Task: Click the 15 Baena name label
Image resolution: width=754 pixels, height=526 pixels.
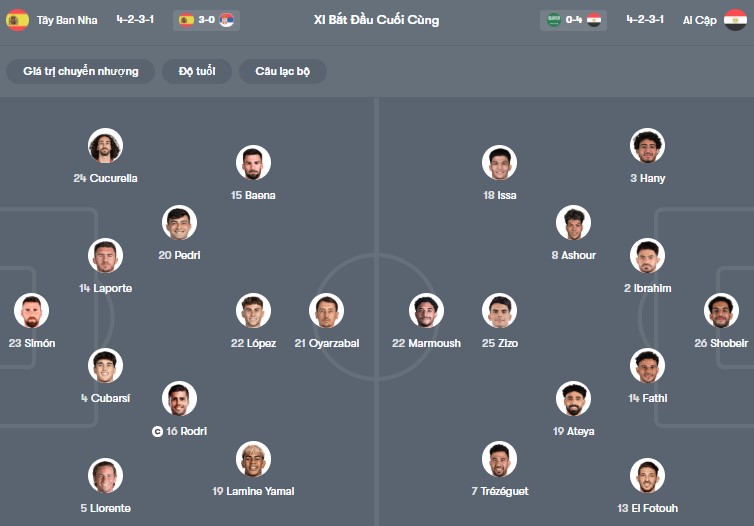Action: tap(253, 195)
